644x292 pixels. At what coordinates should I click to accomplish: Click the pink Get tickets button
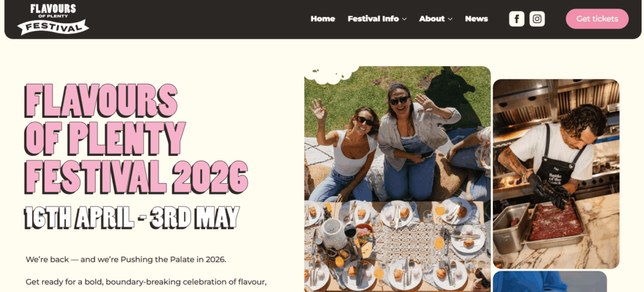pyautogui.click(x=597, y=19)
